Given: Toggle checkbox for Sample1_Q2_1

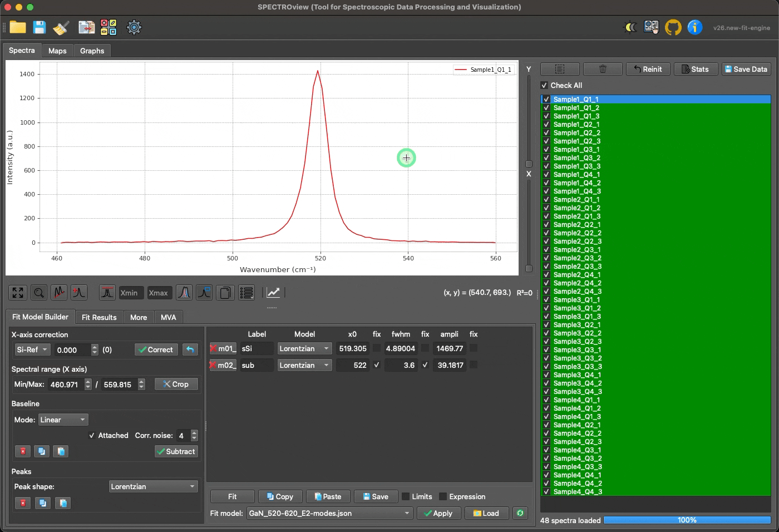Looking at the screenshot, I should tap(546, 125).
